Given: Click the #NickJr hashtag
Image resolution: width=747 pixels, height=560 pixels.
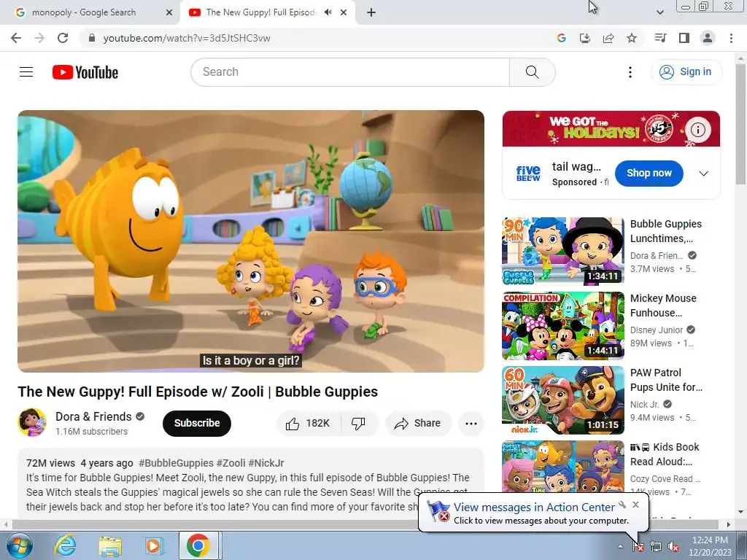Looking at the screenshot, I should coord(266,463).
